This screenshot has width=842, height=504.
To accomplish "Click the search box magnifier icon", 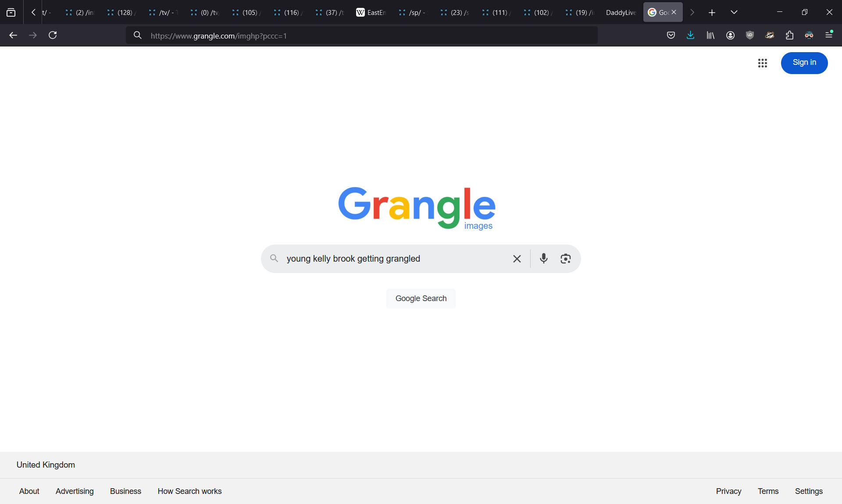I will pos(274,258).
